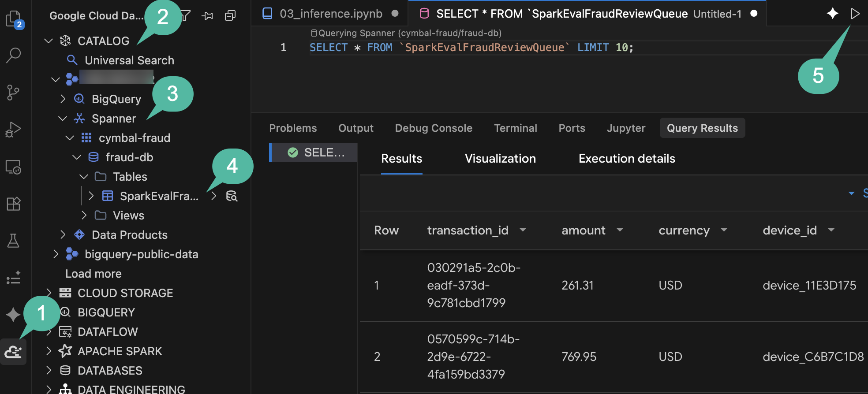Image resolution: width=868 pixels, height=394 pixels.
Task: Click the fraud-db database icon
Action: point(94,157)
